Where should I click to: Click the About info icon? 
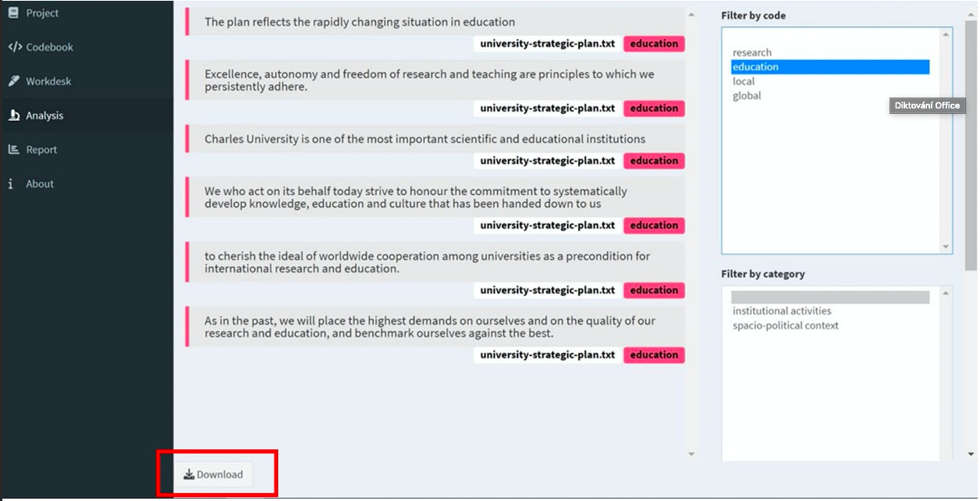tap(11, 184)
